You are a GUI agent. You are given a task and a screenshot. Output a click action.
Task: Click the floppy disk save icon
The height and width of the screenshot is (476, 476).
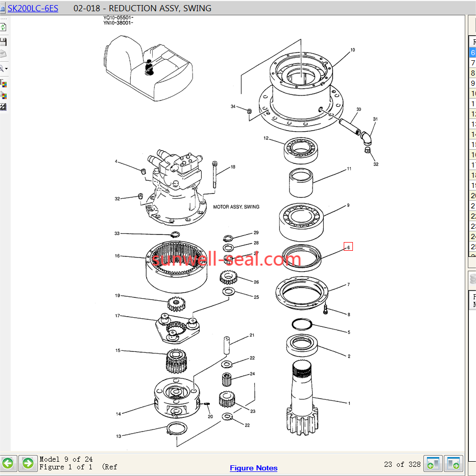tap(3, 41)
